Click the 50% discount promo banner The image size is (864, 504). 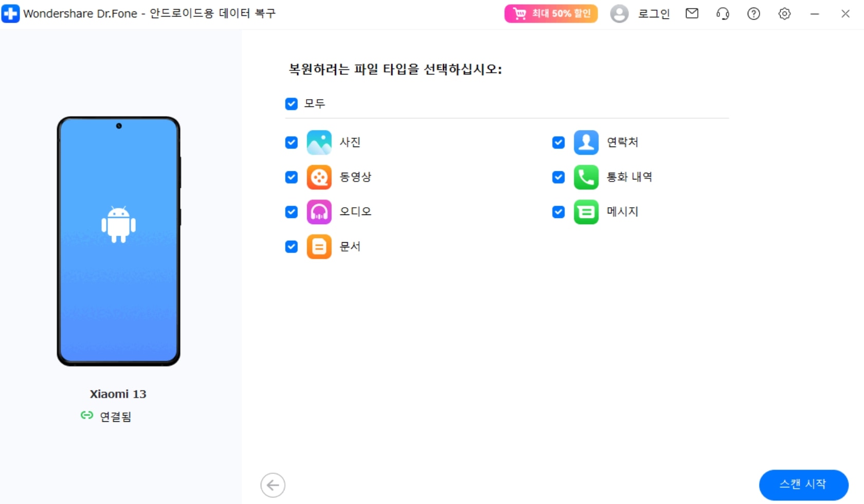click(x=551, y=14)
